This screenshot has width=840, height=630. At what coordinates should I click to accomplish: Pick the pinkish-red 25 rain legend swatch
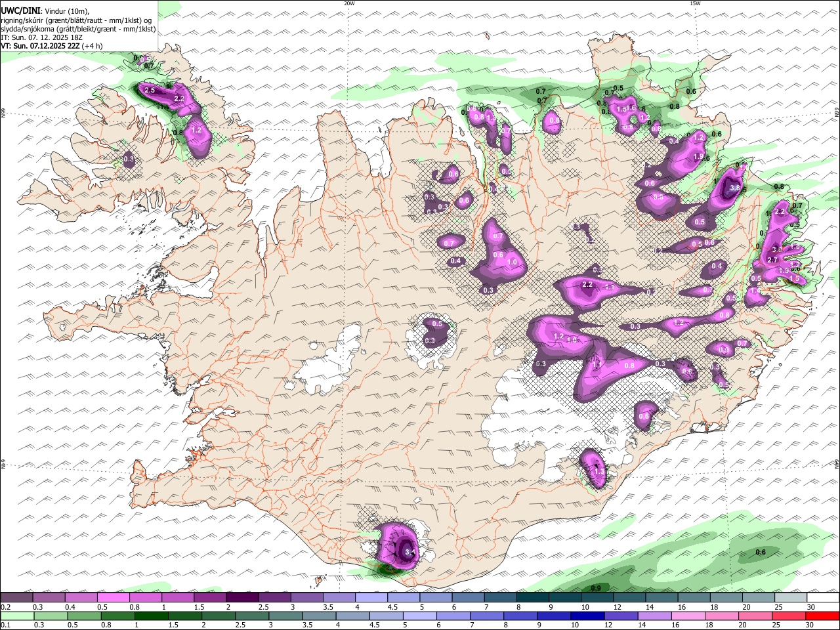pos(789,616)
